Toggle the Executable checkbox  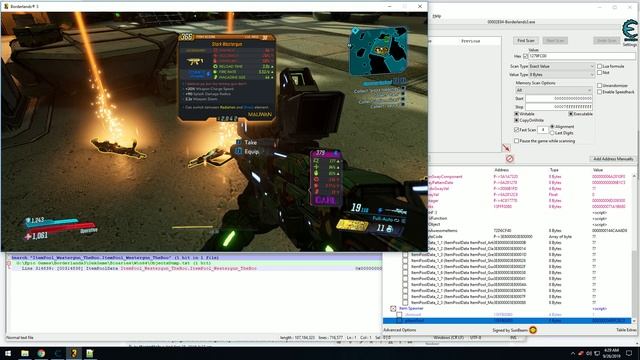pos(571,114)
